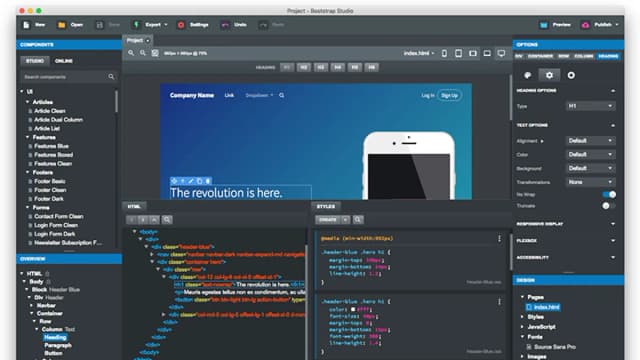This screenshot has height=360, width=640.
Task: Click the search icon in the Styles panel toolbar
Action: coord(358,220)
